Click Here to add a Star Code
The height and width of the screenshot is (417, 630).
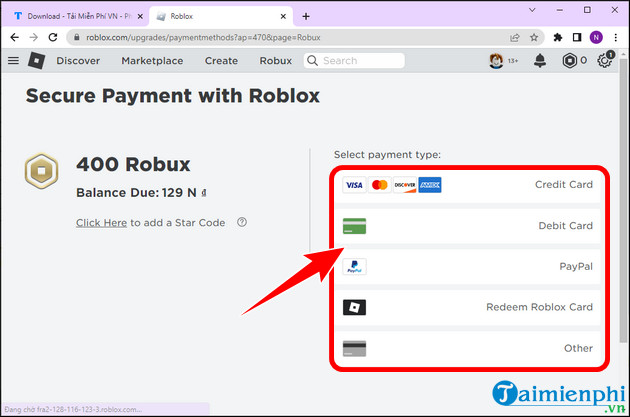tap(101, 223)
